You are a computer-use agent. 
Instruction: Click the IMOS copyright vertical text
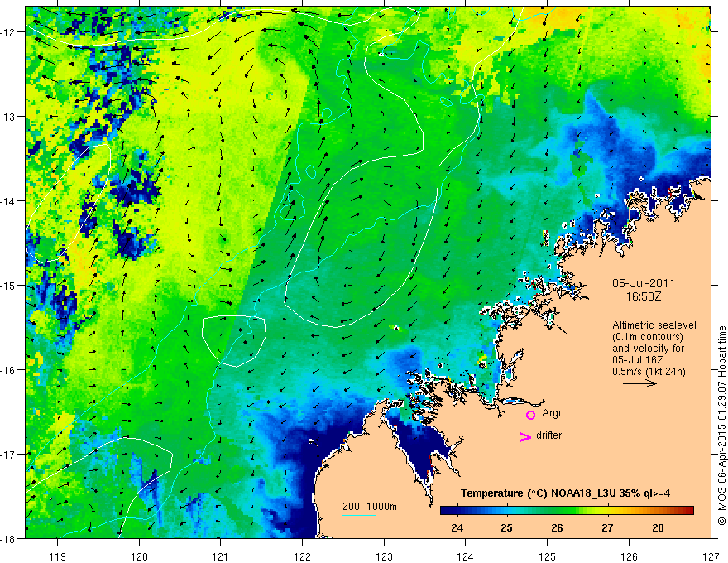pyautogui.click(x=721, y=426)
